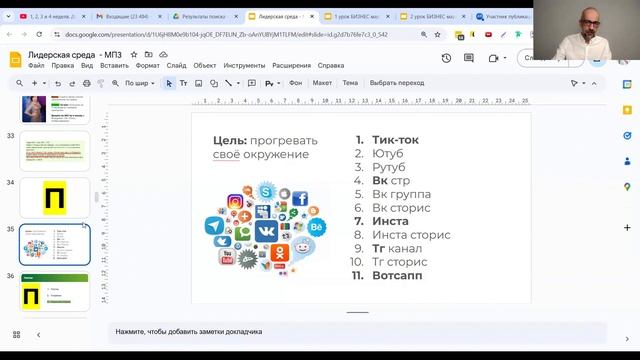Redo the last action
Image resolution: width=640 pixels, height=360 pixels.
tap(72, 83)
